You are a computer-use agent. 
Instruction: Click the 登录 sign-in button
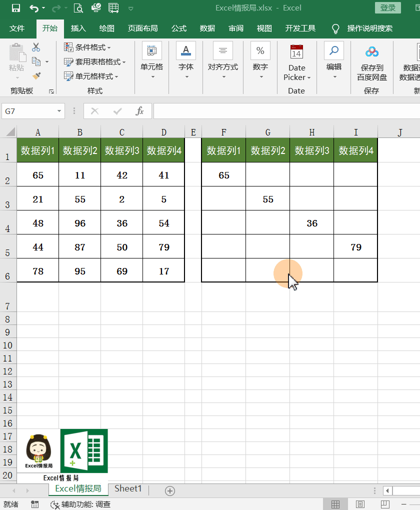pos(388,8)
